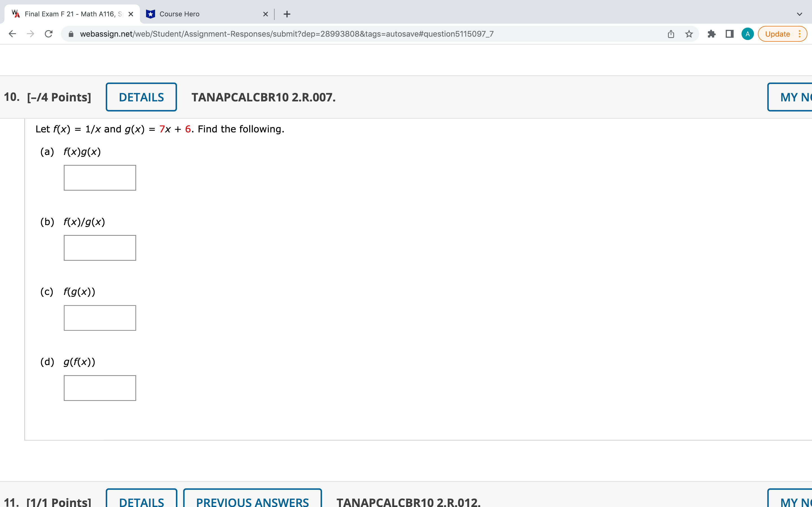Toggle the browser side panel icon
Screen dimensions: 812x507
(x=729, y=34)
